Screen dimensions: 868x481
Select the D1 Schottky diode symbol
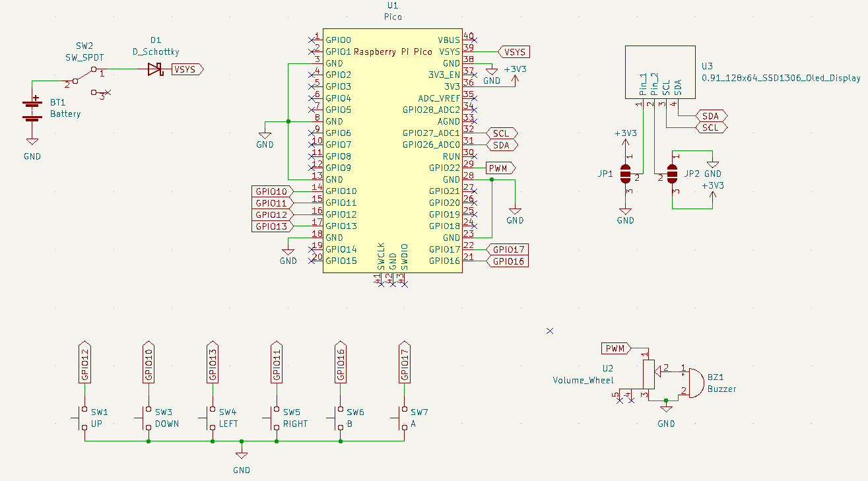point(156,69)
